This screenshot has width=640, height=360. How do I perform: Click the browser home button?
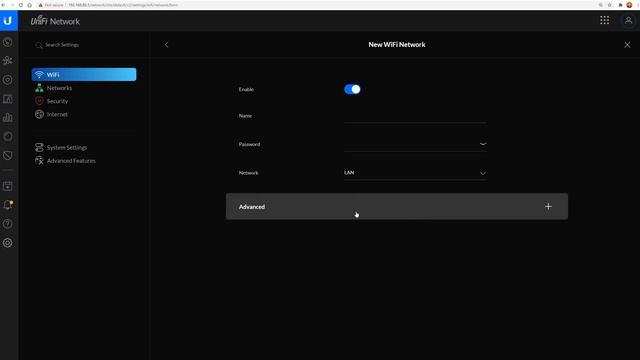[29, 5]
